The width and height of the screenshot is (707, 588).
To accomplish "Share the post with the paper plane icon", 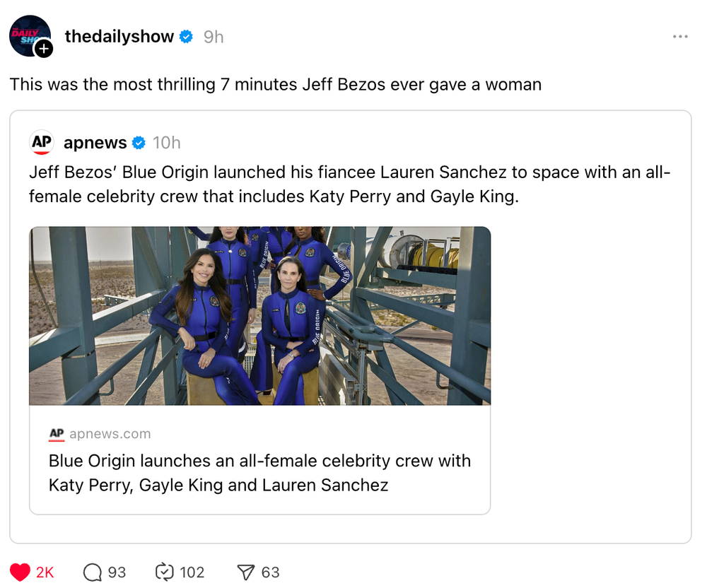I will 245,572.
